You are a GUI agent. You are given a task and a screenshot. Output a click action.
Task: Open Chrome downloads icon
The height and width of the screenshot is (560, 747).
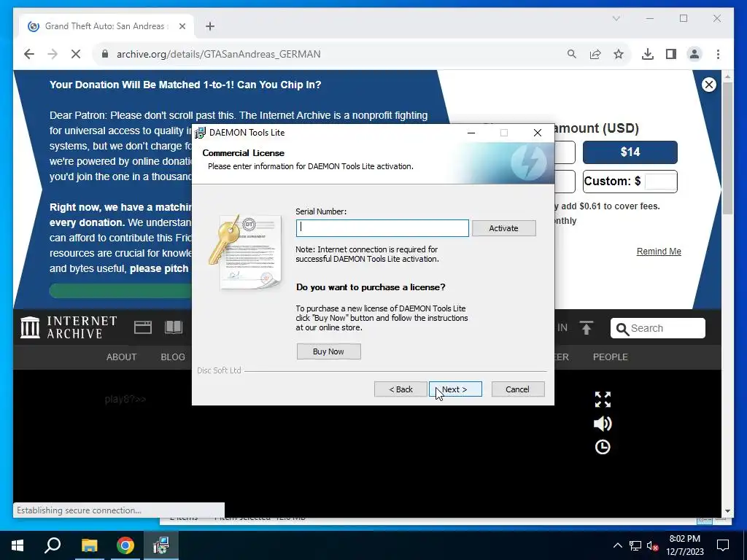648,54
